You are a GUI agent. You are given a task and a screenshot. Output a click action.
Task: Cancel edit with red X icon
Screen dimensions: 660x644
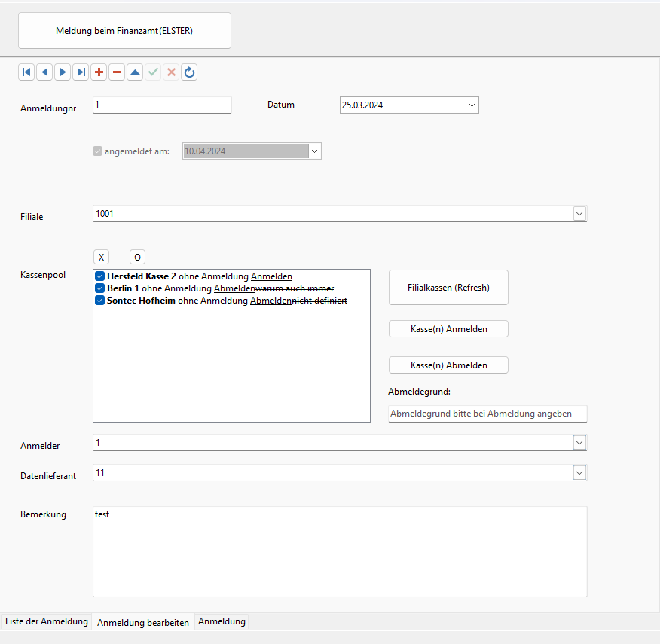pos(171,72)
